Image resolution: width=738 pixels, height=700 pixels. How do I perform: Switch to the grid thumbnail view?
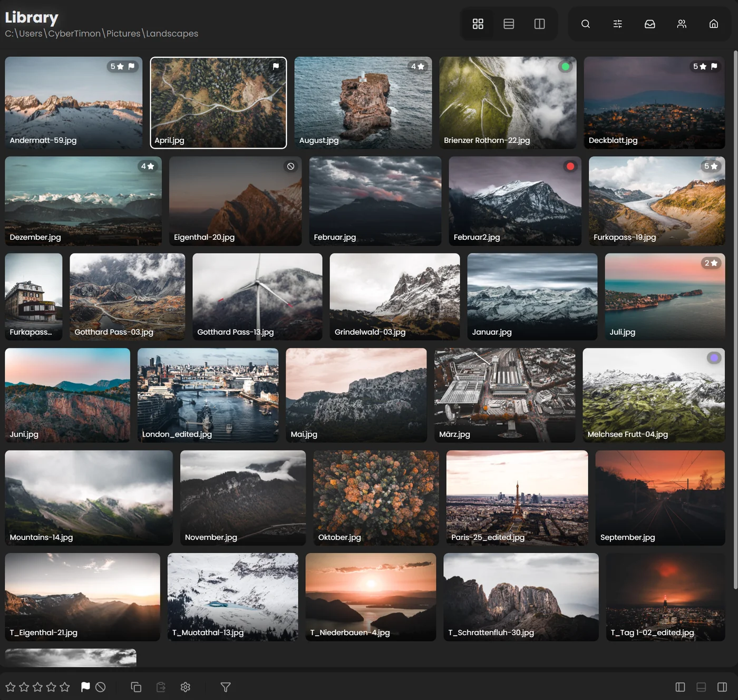click(x=478, y=24)
